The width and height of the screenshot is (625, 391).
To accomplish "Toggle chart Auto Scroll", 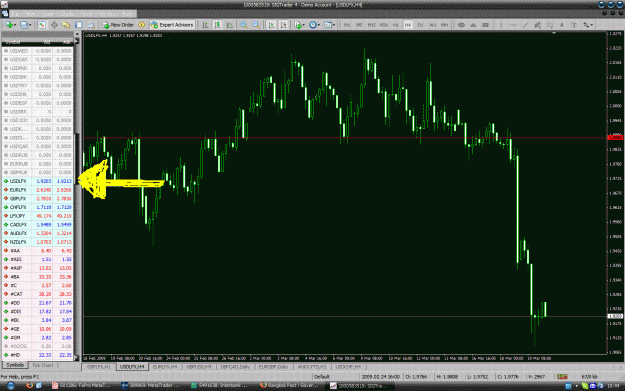I will tap(271, 25).
